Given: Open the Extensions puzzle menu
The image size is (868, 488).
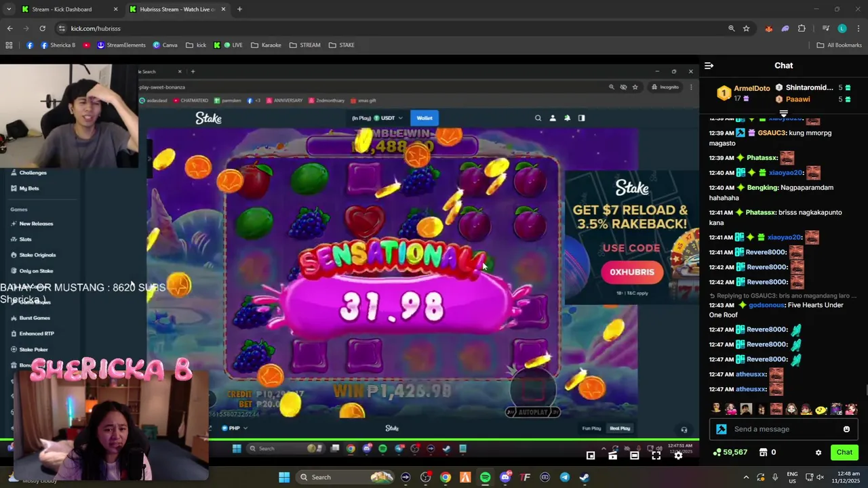Looking at the screenshot, I should (x=802, y=28).
